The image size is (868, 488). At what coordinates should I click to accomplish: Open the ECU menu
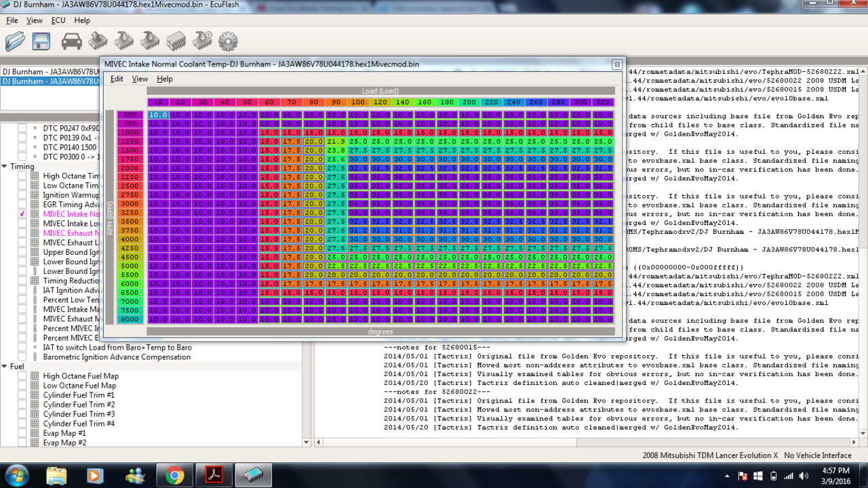[x=58, y=20]
